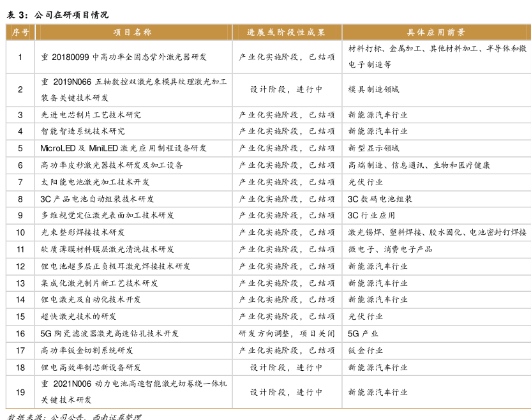Click '产业化实施阶段，已结项' in row 1
The height and width of the screenshot is (420, 531).
pyautogui.click(x=287, y=57)
